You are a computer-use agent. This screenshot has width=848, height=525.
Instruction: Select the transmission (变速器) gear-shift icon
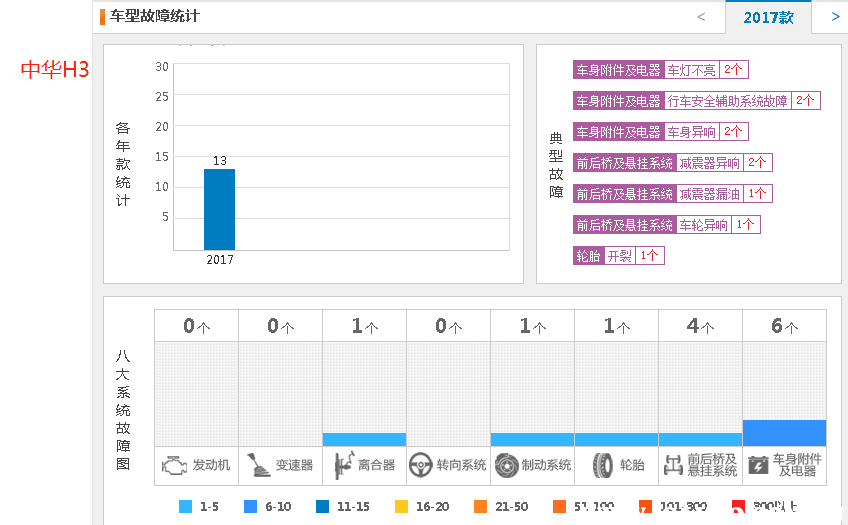259,465
